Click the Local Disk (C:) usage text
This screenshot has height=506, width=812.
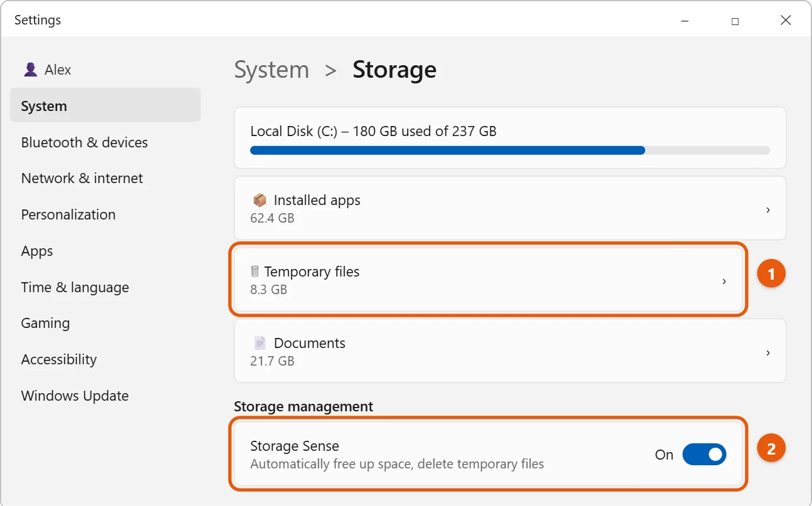pyautogui.click(x=373, y=131)
